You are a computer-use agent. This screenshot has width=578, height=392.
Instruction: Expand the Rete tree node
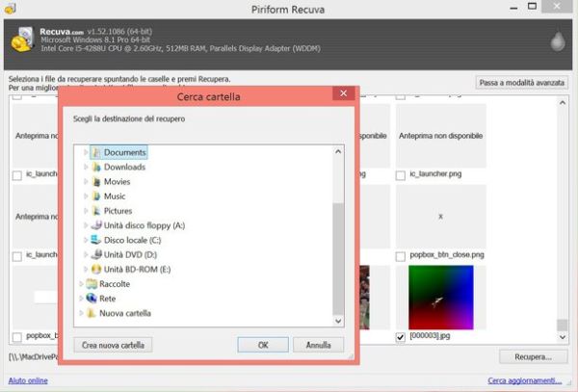(81, 299)
